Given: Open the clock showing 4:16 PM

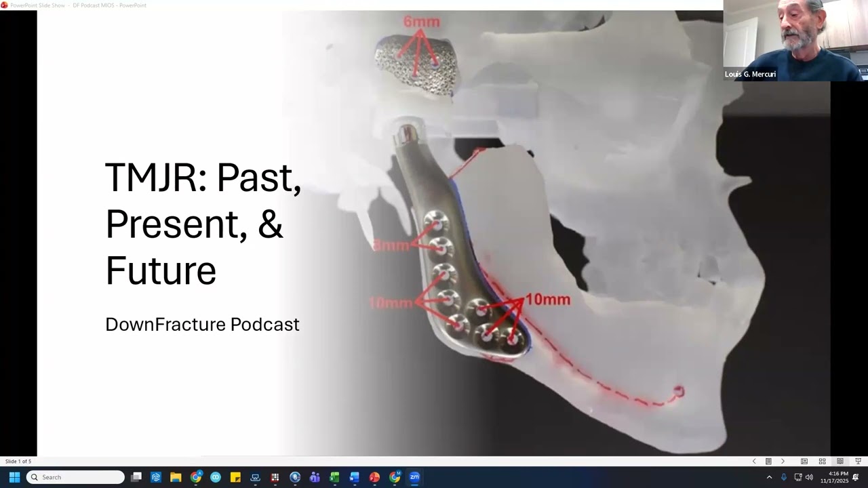Looking at the screenshot, I should [x=834, y=477].
